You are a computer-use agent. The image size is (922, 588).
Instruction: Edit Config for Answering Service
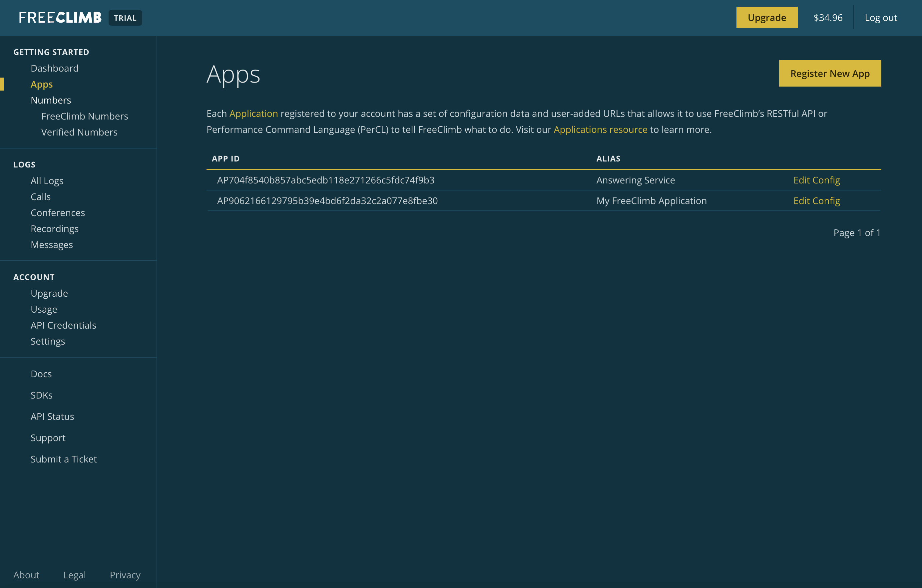tap(816, 180)
